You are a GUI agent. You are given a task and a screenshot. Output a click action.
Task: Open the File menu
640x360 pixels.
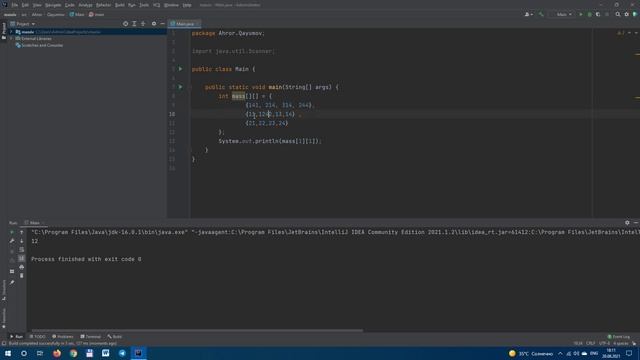15,5
